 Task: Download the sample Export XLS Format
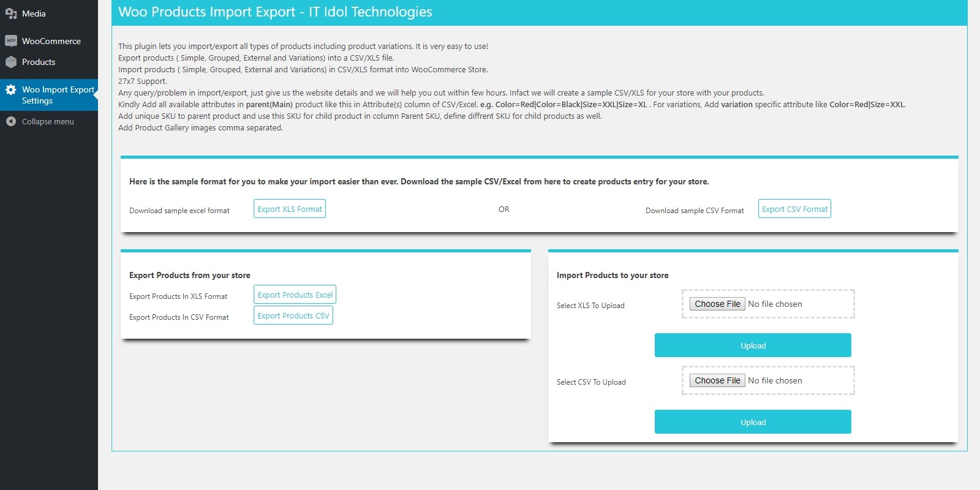(290, 209)
